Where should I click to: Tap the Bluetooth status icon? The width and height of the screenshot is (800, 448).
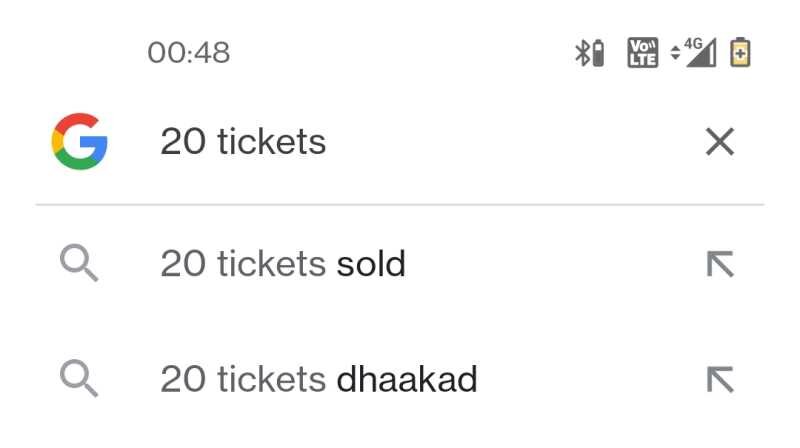click(x=582, y=53)
